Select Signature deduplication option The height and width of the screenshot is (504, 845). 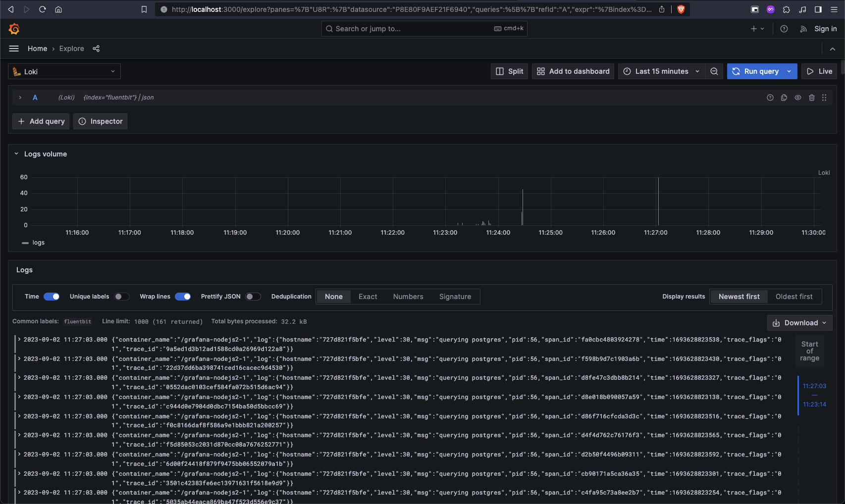(x=455, y=297)
